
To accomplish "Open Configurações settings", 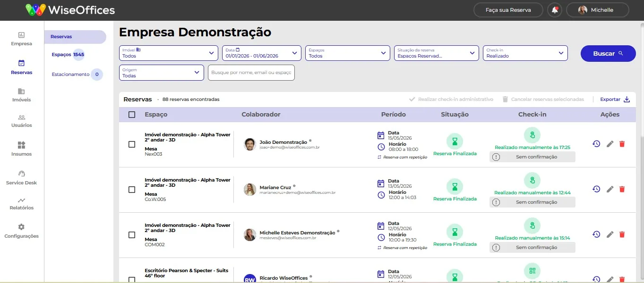I will (22, 231).
